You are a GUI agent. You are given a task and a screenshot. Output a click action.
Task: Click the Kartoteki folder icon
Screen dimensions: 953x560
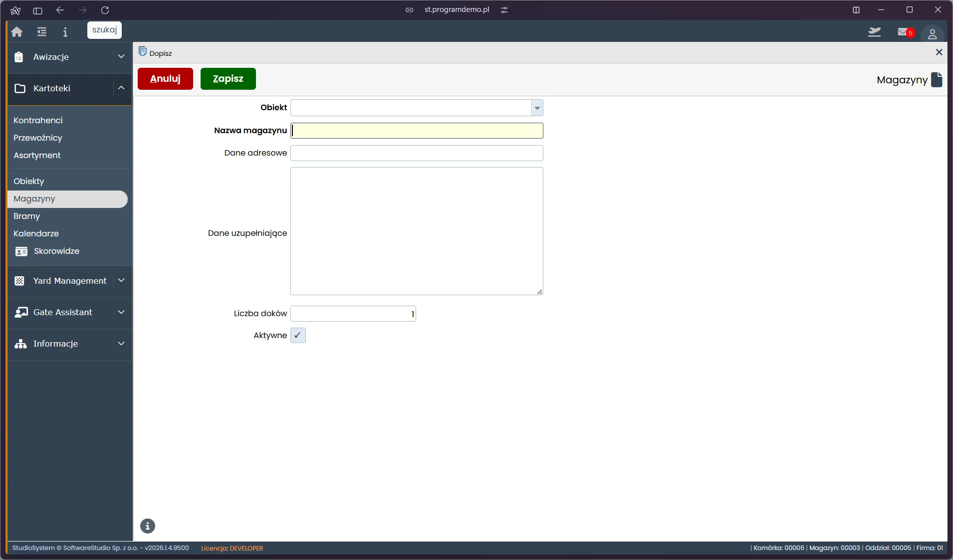(x=20, y=88)
